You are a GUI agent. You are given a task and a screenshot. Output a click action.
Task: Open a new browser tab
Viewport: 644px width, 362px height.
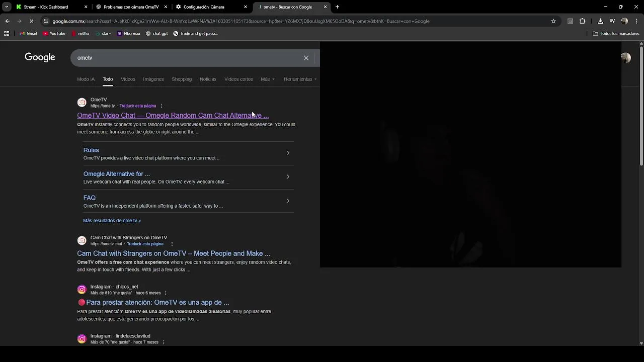coord(337,7)
